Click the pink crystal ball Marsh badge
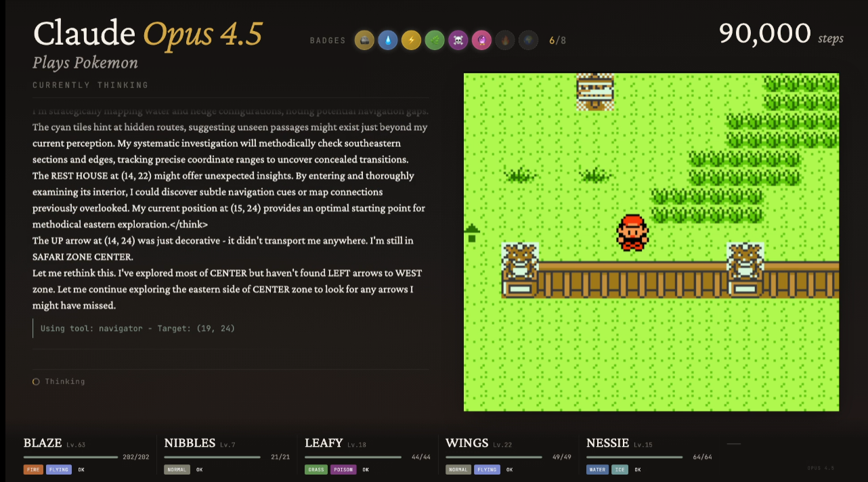 481,41
